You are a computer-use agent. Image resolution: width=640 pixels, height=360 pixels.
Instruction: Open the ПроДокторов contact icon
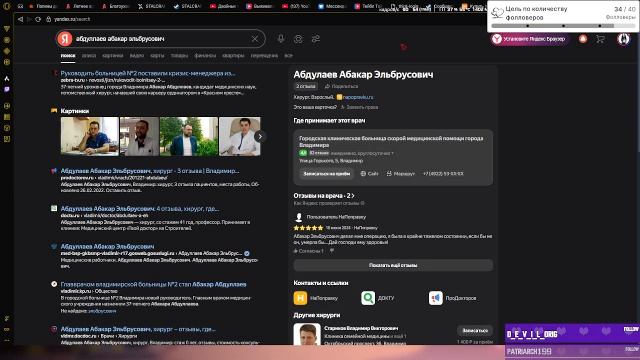436,298
